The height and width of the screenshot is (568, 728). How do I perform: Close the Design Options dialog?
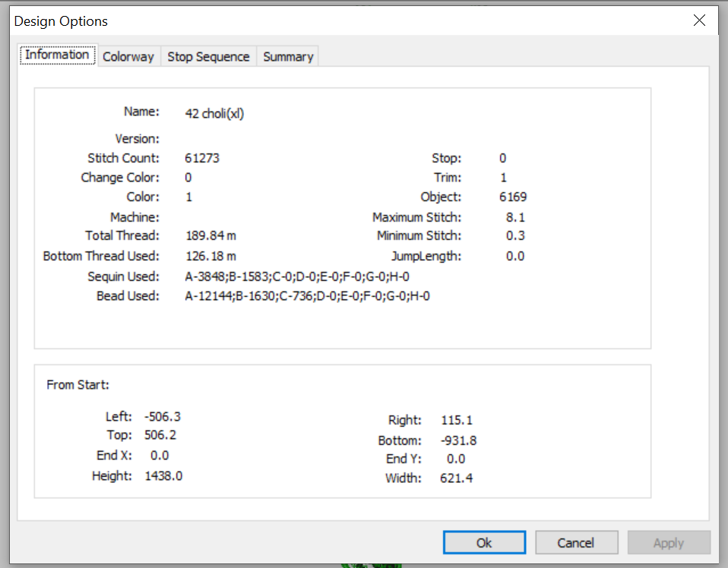point(699,21)
